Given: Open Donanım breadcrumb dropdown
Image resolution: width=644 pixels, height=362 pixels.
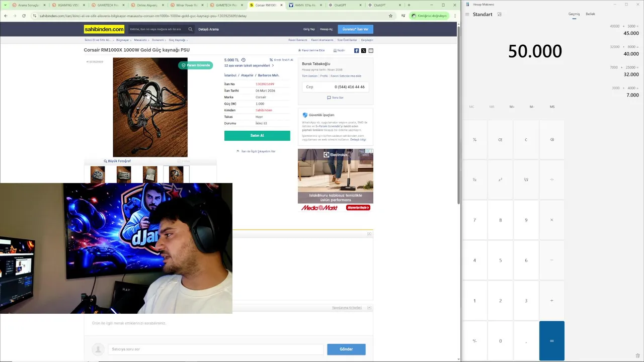Looking at the screenshot, I should coord(158,40).
